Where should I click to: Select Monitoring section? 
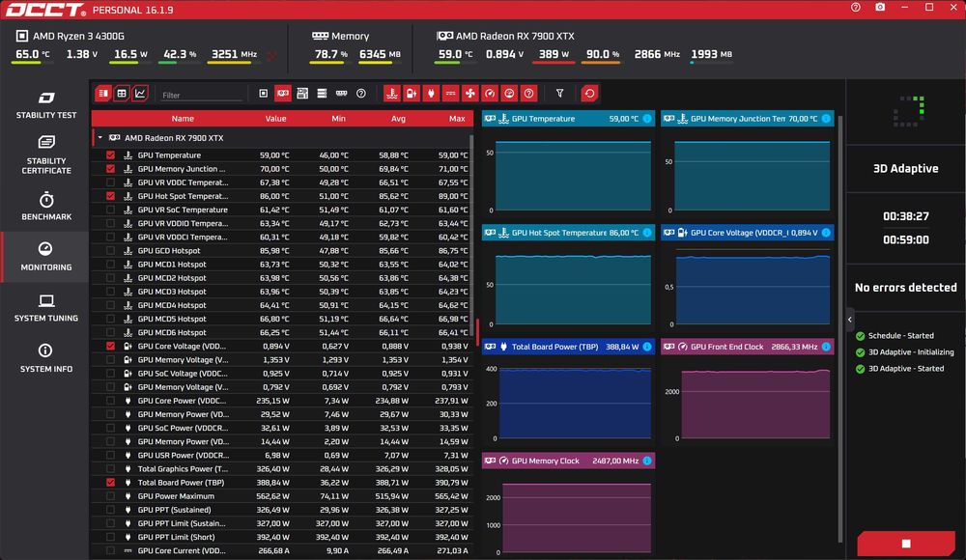46,257
